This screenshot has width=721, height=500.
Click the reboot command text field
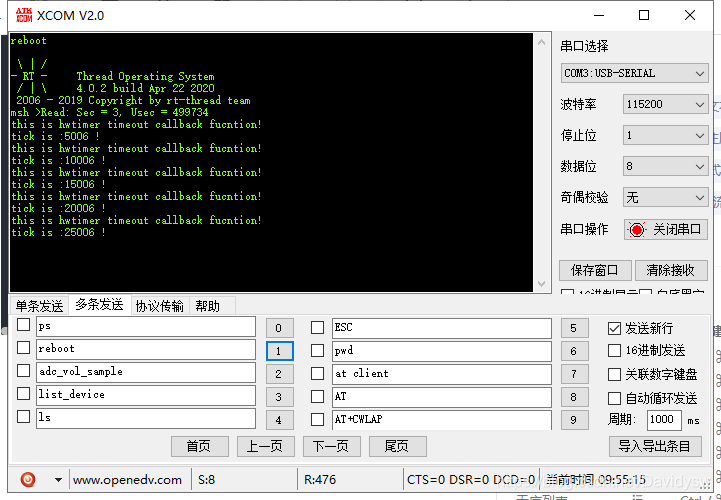point(146,350)
